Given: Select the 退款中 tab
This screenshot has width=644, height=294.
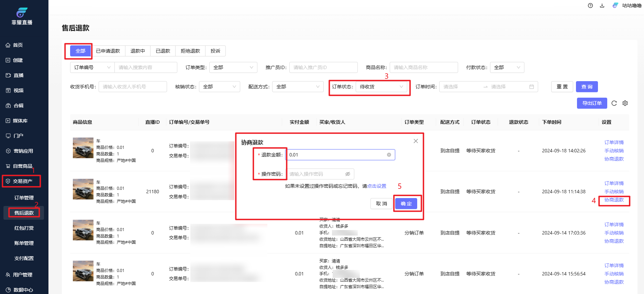Looking at the screenshot, I should point(137,51).
